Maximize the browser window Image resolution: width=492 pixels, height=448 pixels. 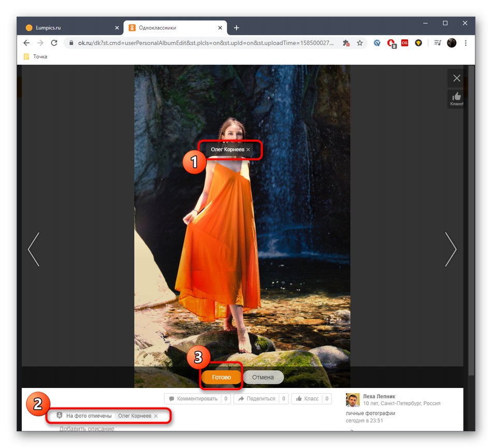[445, 23]
